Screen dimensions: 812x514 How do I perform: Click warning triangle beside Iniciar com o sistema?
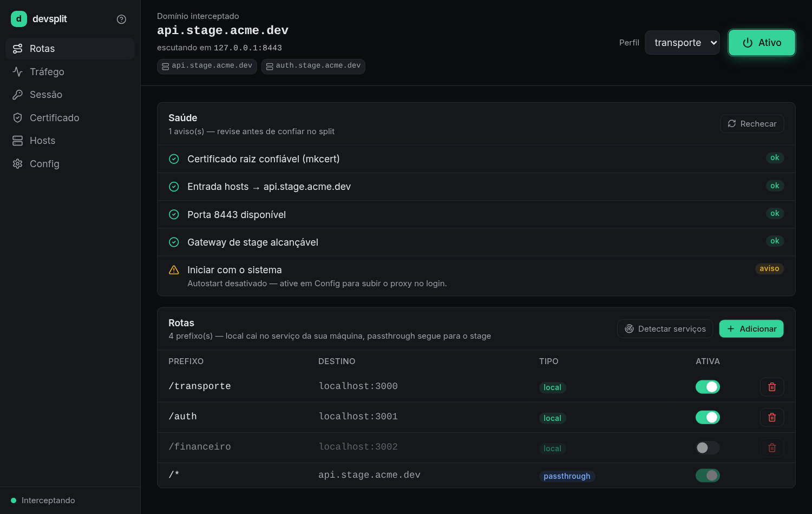click(x=174, y=270)
